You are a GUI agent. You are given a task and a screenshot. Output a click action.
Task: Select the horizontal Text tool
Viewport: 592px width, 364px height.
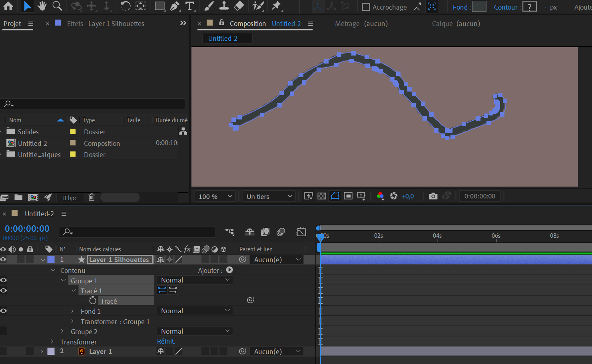[190, 6]
